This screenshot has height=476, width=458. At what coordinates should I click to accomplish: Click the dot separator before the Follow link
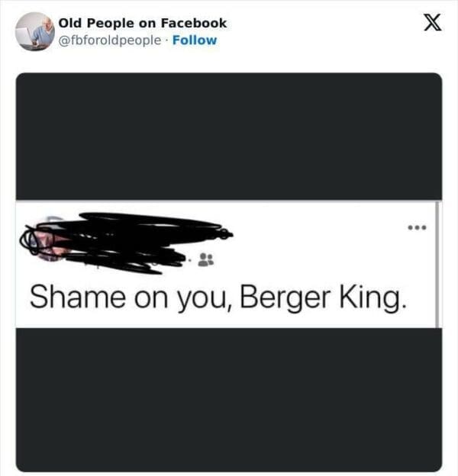[166, 40]
